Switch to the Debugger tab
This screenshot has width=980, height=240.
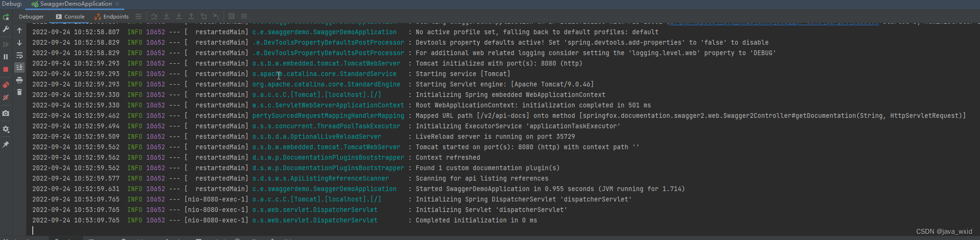tap(31, 17)
